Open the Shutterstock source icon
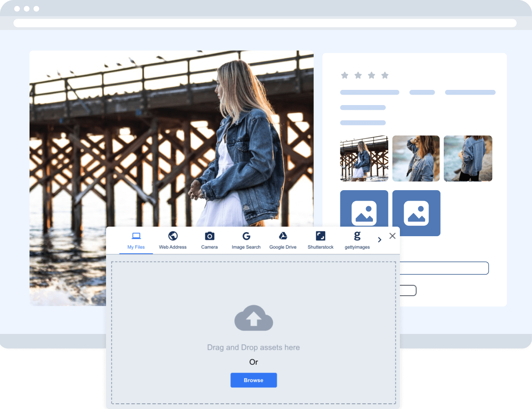This screenshot has height=409, width=532. (320, 235)
